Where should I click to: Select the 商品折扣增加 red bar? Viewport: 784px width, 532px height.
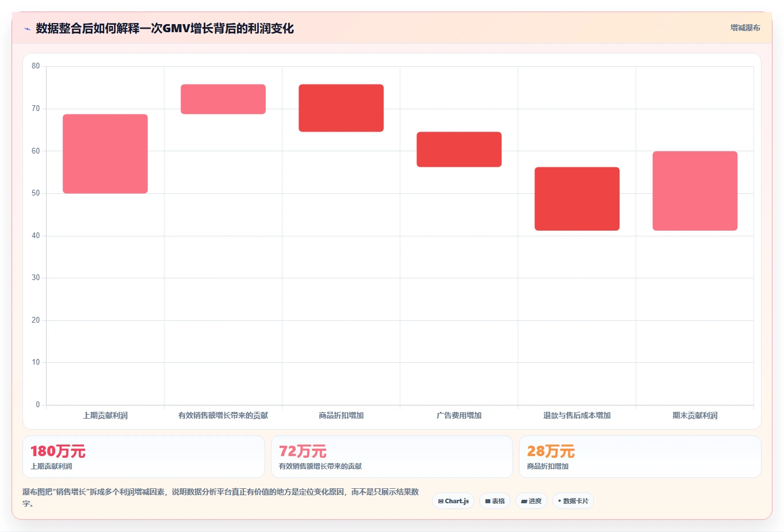click(341, 108)
